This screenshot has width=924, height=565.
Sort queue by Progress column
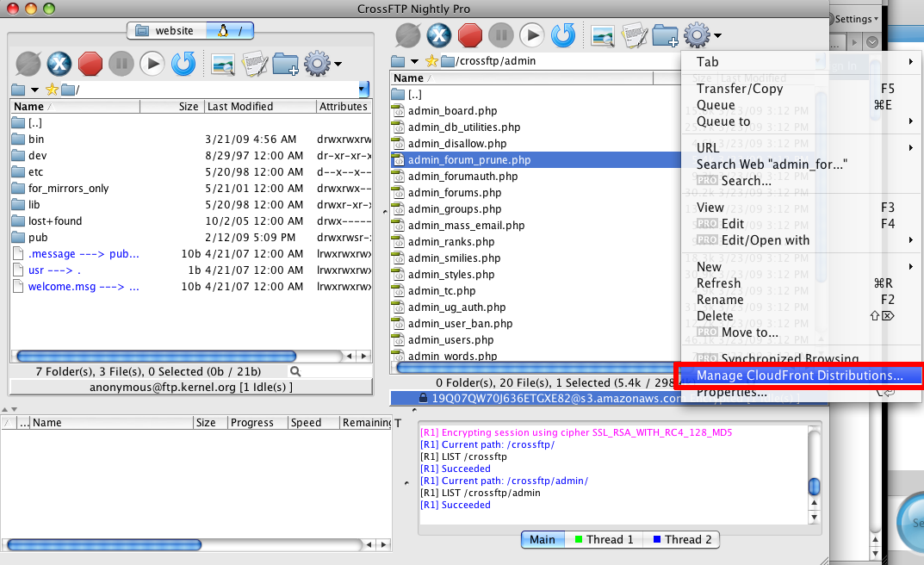[x=257, y=422]
